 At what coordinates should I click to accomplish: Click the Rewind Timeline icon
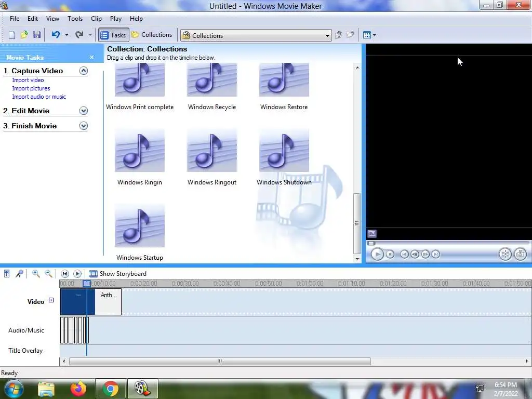click(x=65, y=273)
